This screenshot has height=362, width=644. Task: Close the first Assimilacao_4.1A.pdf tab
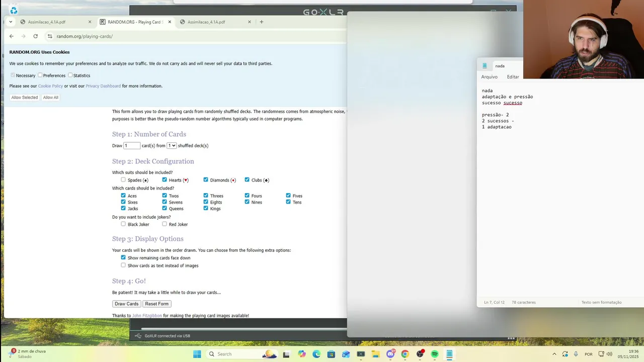point(90,22)
